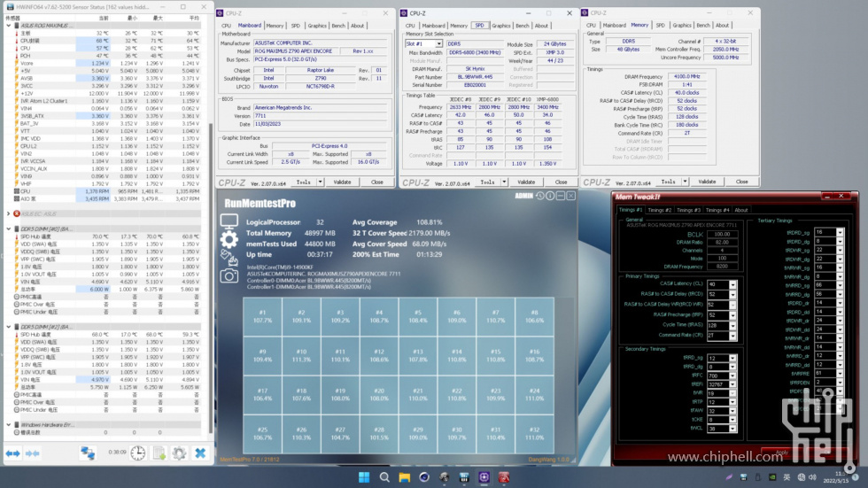Open Timings #3 tab in MemTweakIt
868x488 pixels.
click(x=688, y=210)
